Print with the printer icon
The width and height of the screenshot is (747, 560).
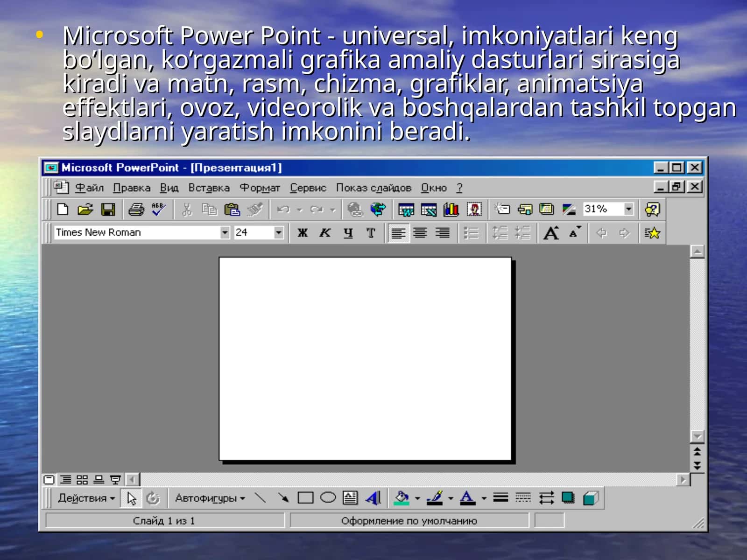136,210
